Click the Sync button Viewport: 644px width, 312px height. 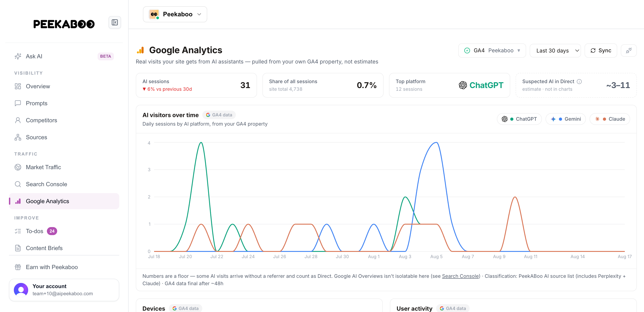tap(601, 51)
